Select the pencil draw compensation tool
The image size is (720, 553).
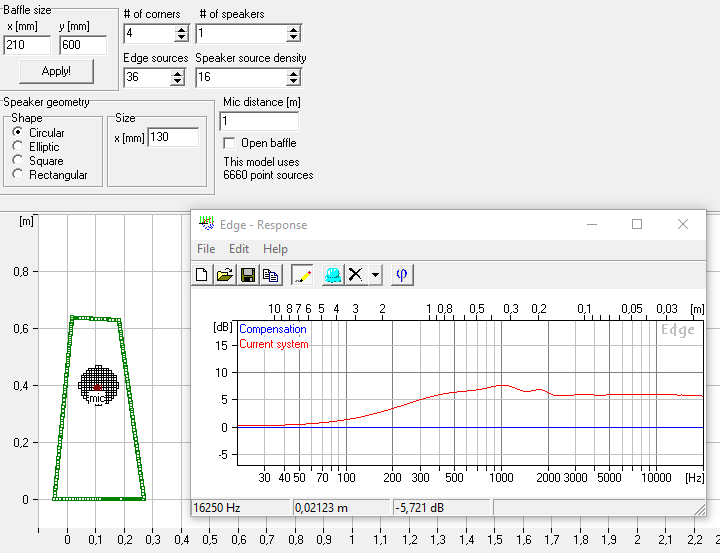[302, 275]
